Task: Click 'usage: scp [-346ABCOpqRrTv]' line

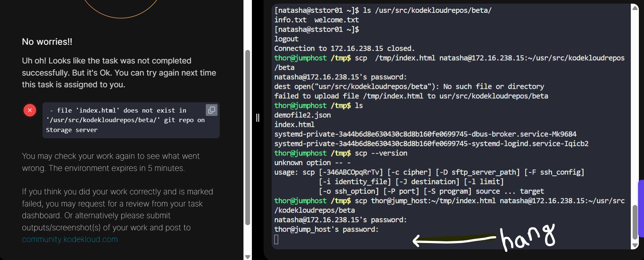Action: [x=429, y=172]
